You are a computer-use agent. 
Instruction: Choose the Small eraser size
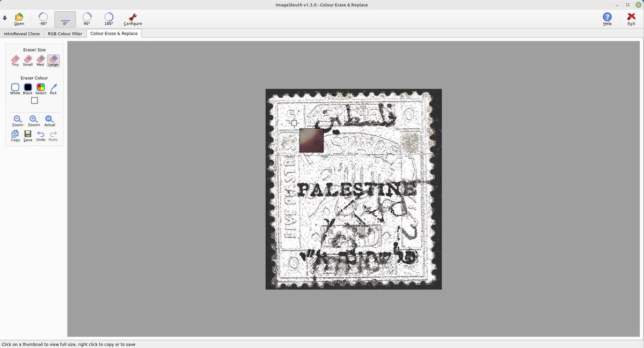[28, 61]
